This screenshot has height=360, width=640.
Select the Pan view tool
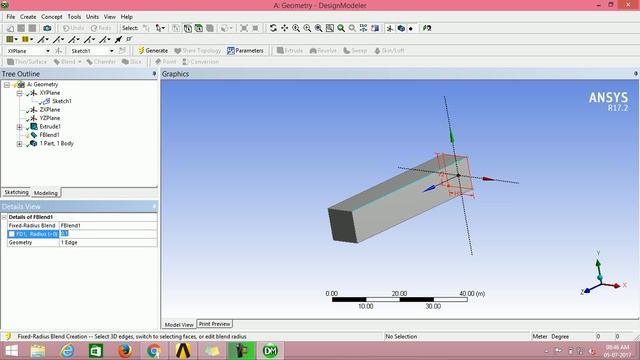tap(284, 28)
